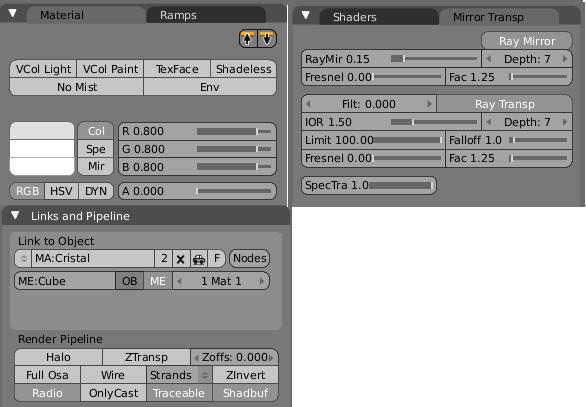
Task: Click the Nodes button
Action: 250,258
